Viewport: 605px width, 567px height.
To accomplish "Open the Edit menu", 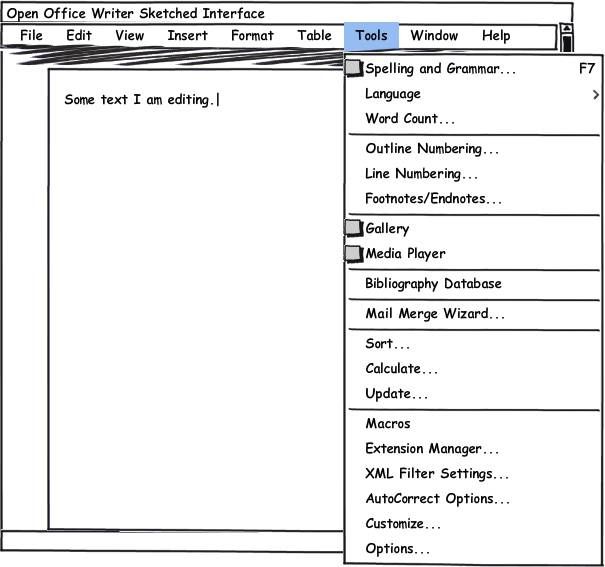I will pyautogui.click(x=79, y=35).
